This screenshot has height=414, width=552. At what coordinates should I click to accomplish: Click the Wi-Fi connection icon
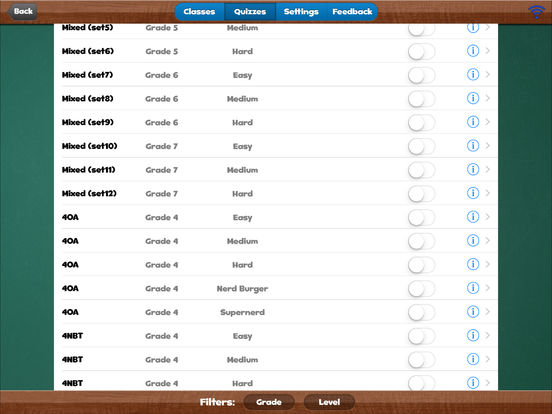(537, 12)
